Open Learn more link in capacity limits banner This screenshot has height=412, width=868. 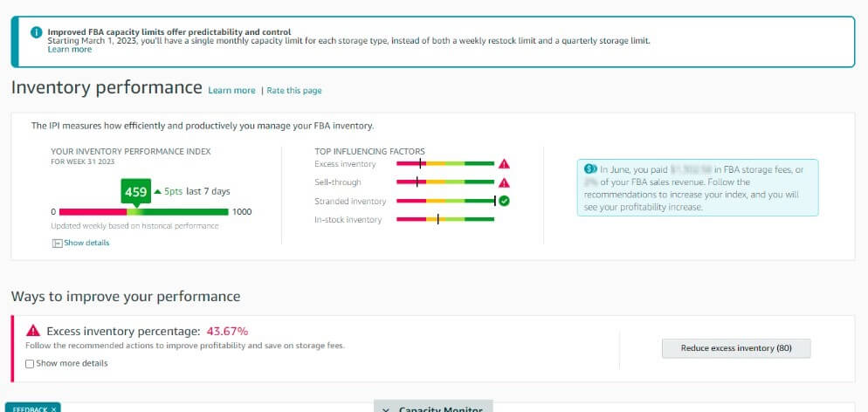point(69,50)
